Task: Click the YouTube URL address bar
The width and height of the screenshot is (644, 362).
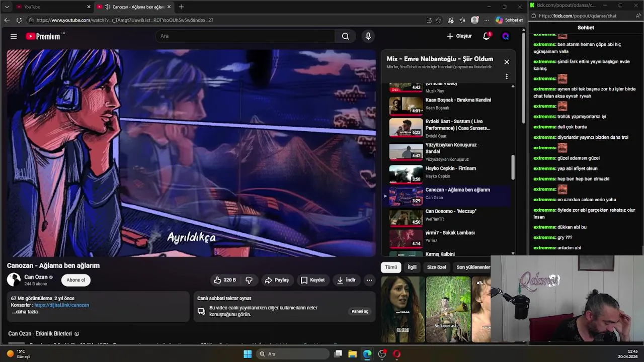Action: (226, 20)
